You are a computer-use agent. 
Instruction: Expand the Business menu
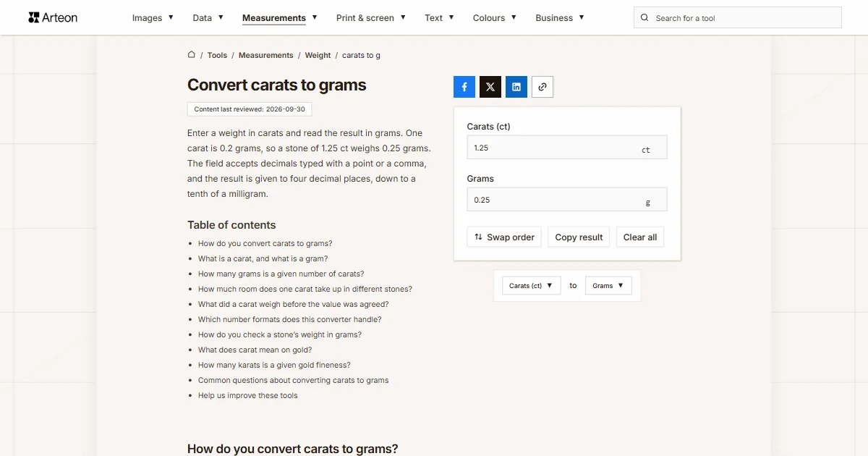[560, 18]
